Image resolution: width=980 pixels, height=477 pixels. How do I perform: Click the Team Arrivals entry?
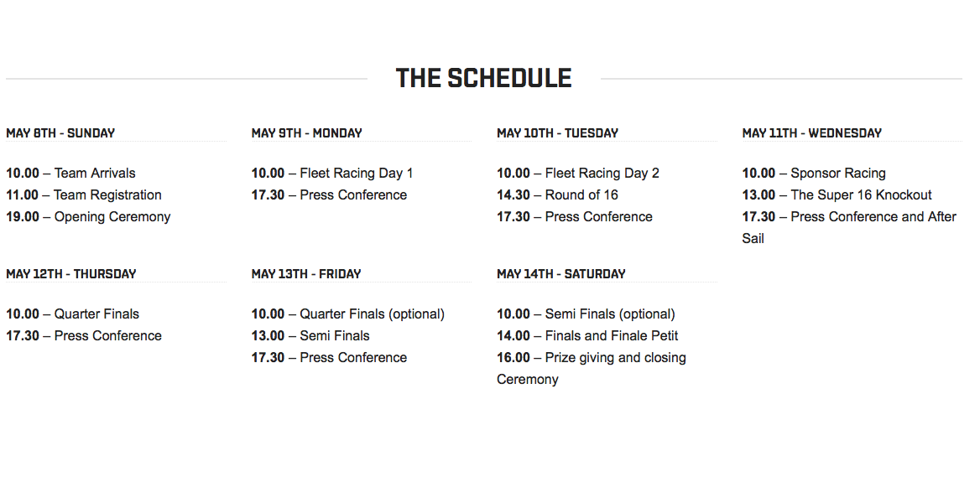pos(70,173)
